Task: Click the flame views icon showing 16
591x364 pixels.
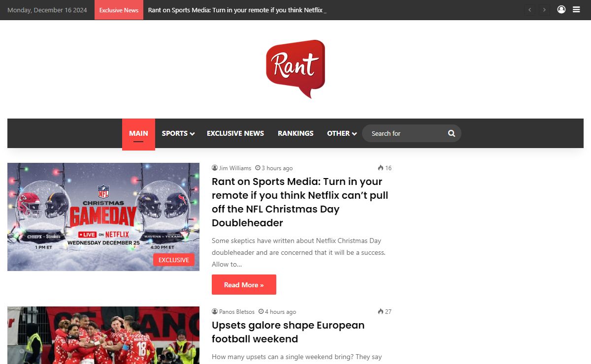Action: pyautogui.click(x=381, y=168)
